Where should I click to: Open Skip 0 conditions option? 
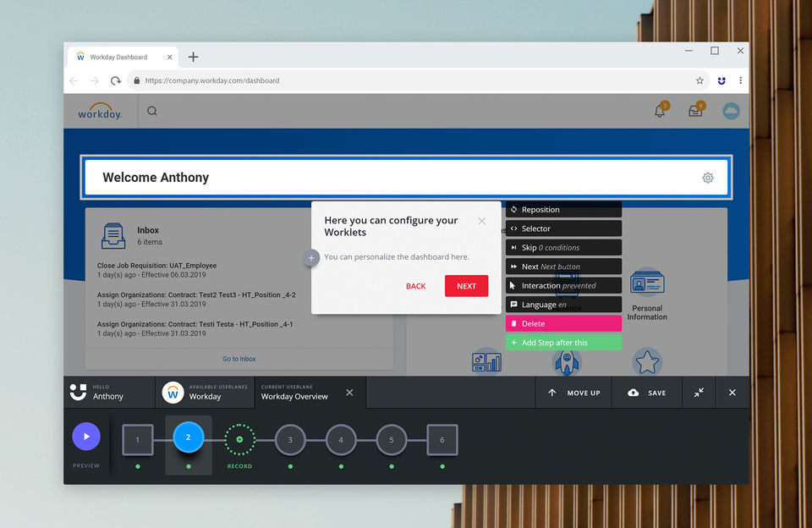point(563,248)
